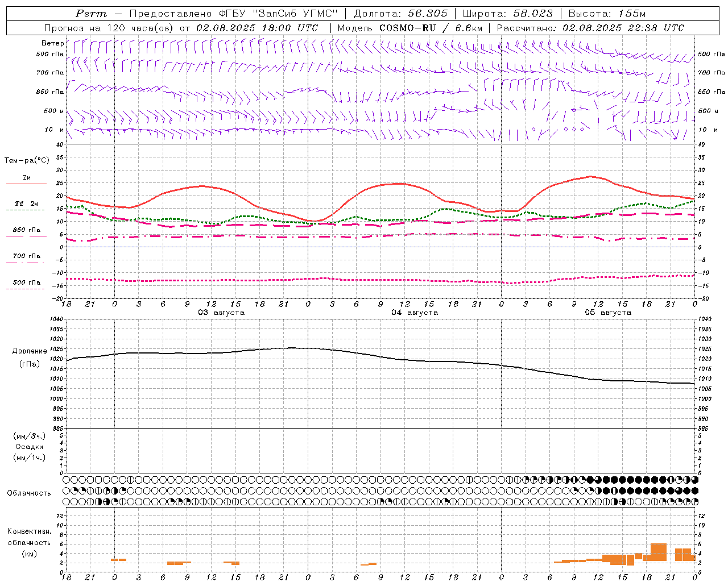Click the 'Td 2м' dew point legend label

coord(27,203)
